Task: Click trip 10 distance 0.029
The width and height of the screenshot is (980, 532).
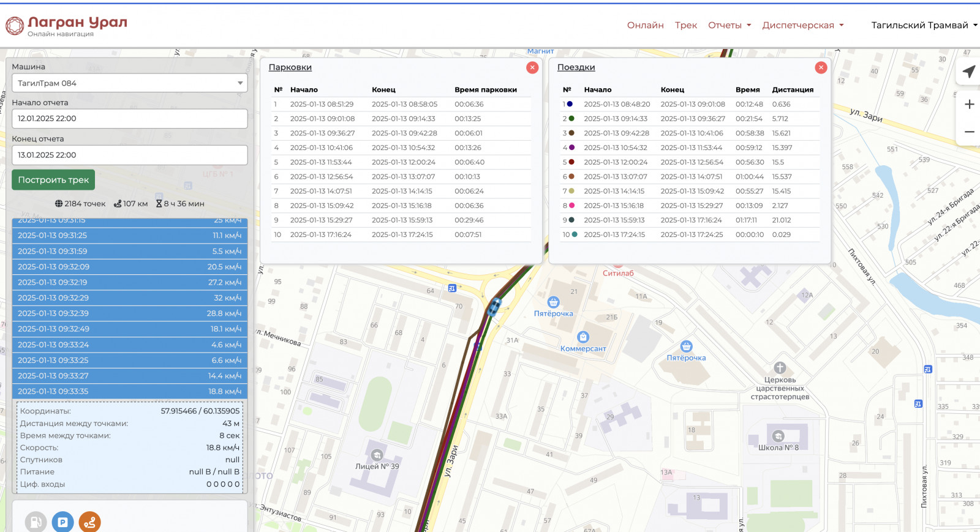Action: (x=782, y=234)
